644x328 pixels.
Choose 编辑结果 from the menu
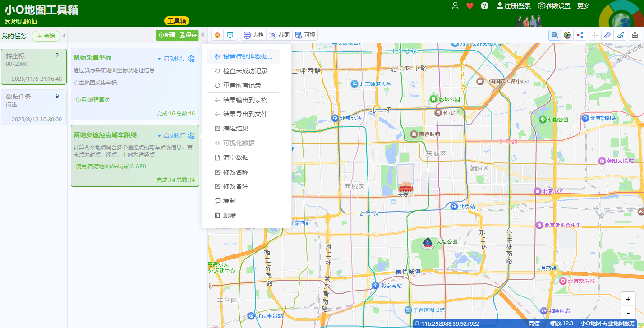tap(244, 129)
